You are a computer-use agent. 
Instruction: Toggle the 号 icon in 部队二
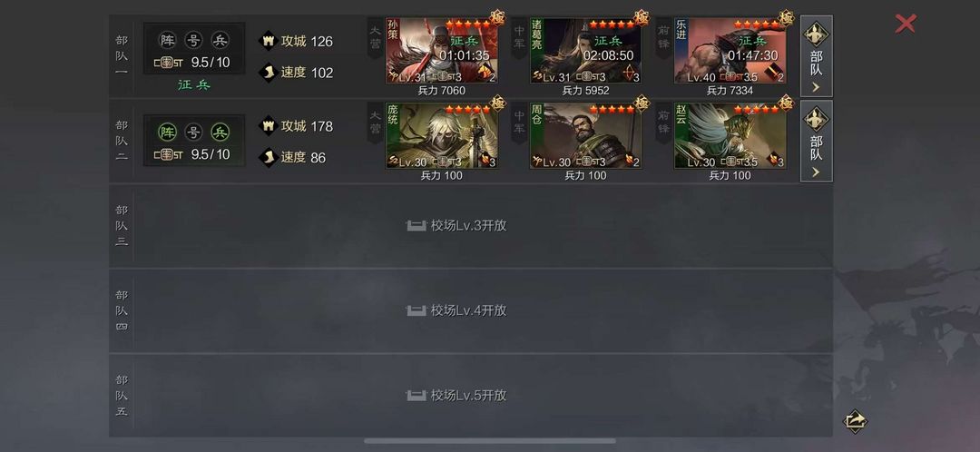point(194,133)
